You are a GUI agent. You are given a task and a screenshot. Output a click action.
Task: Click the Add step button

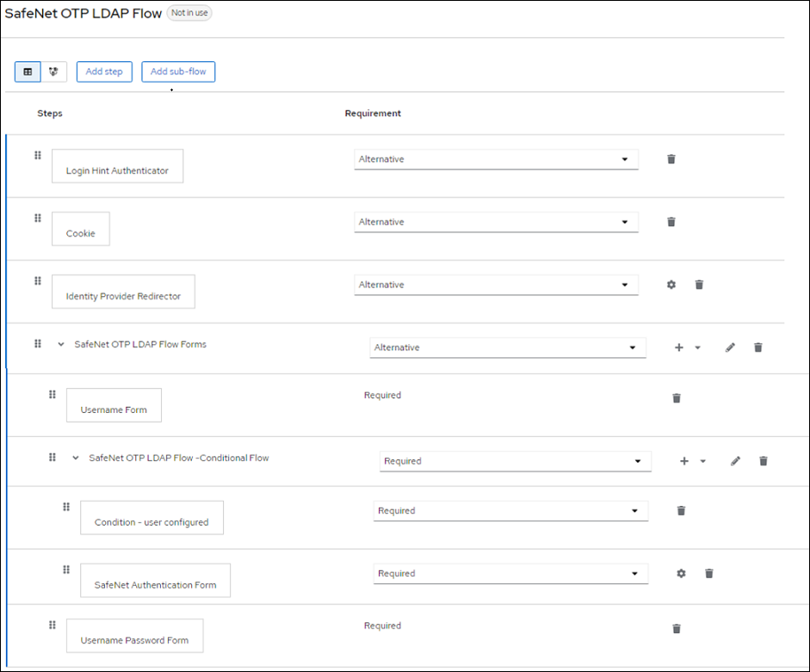(104, 71)
